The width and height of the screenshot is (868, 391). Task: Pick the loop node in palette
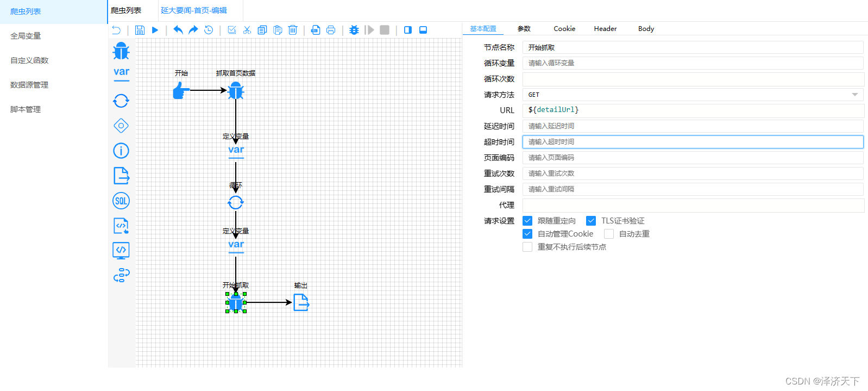pyautogui.click(x=121, y=101)
